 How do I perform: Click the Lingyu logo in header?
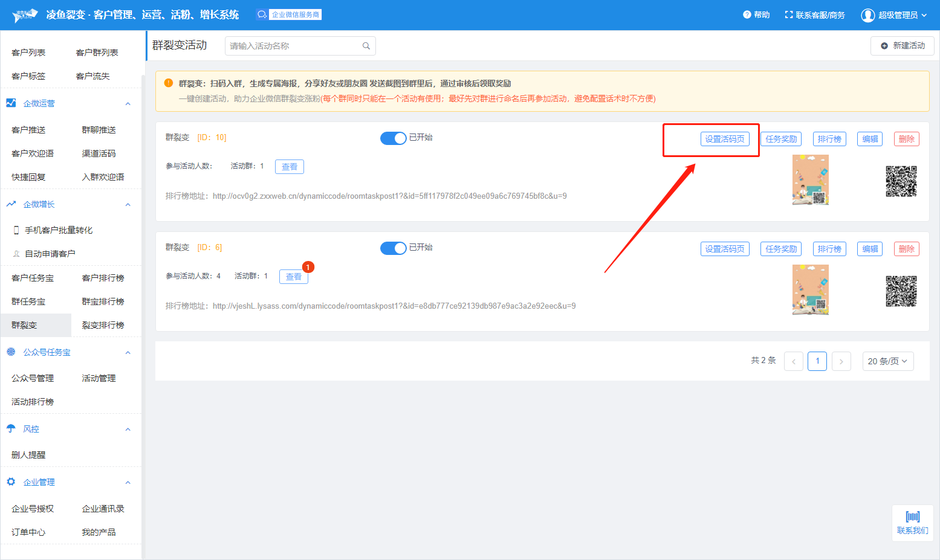tap(25, 15)
